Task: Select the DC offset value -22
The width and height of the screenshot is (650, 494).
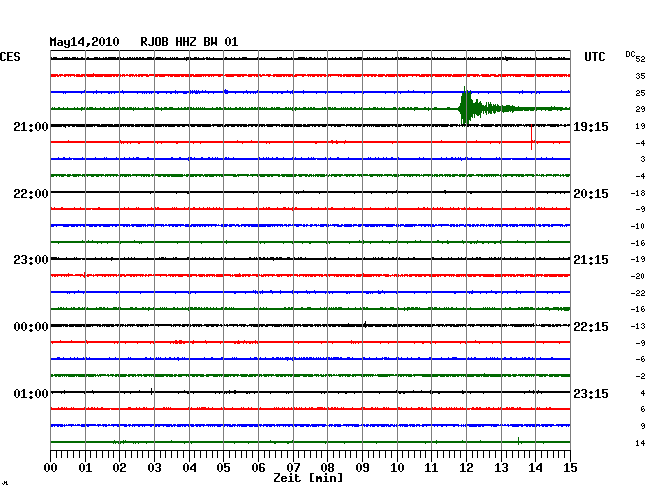Action: (x=638, y=293)
